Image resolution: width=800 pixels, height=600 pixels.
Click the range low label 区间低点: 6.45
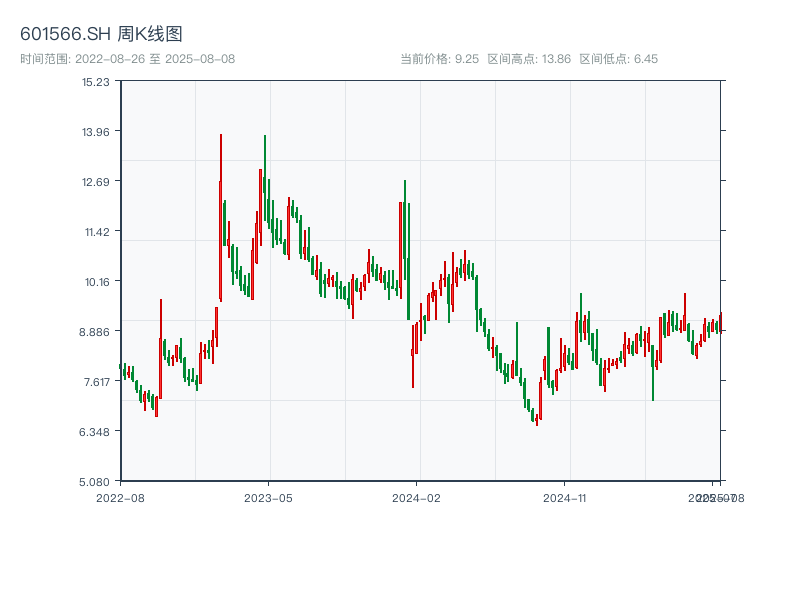point(618,59)
